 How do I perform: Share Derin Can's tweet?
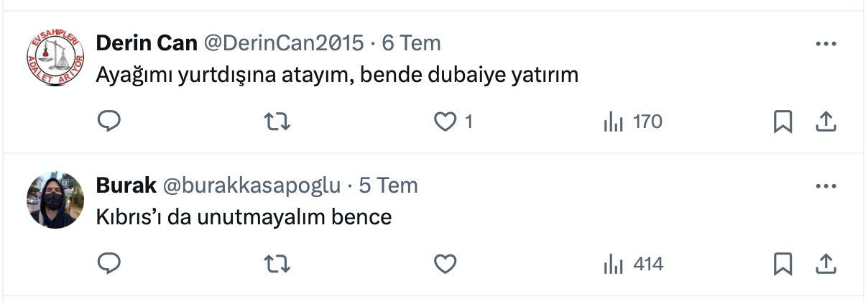coord(826,122)
